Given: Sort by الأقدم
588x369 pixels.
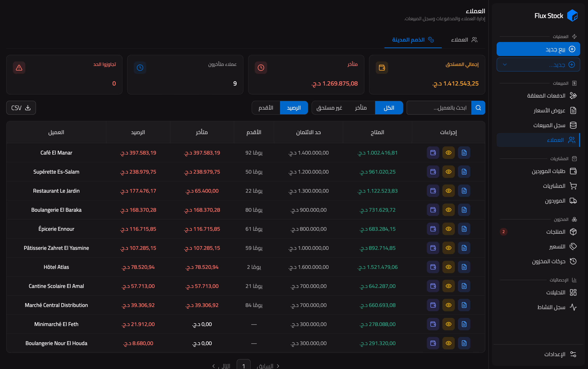Looking at the screenshot, I should [x=266, y=108].
